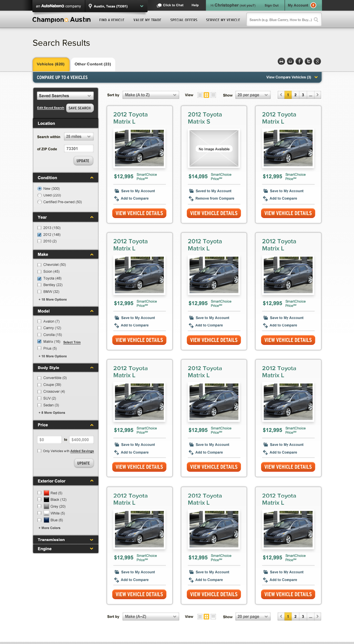Viewport: 354px width, 644px height.
Task: Open Service My Vehicle menu
Action: coord(223,20)
